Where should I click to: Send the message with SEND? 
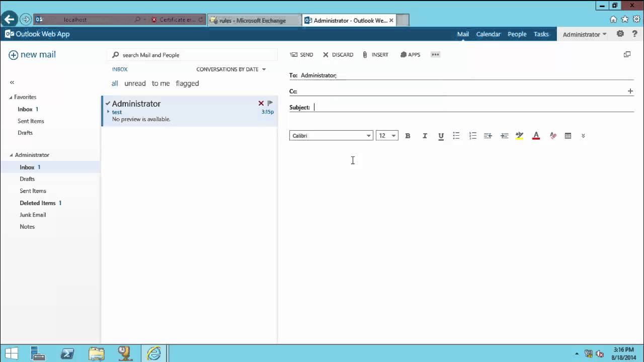[x=301, y=54]
